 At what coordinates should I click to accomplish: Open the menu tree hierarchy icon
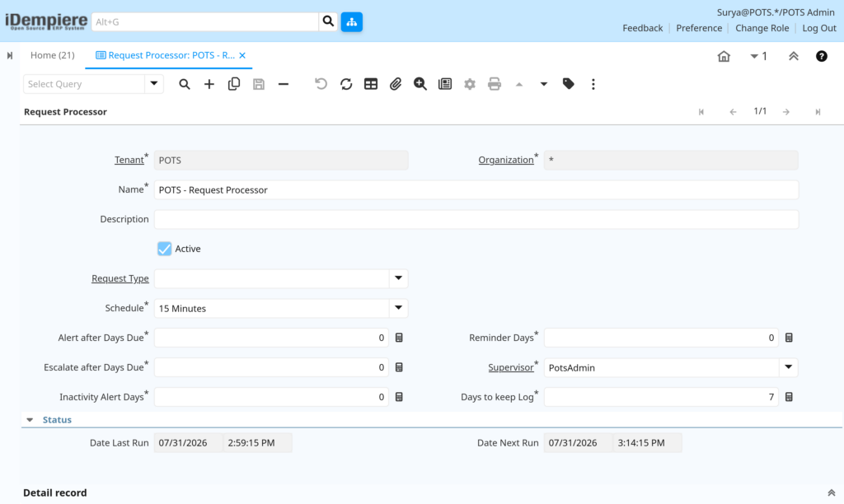point(351,21)
